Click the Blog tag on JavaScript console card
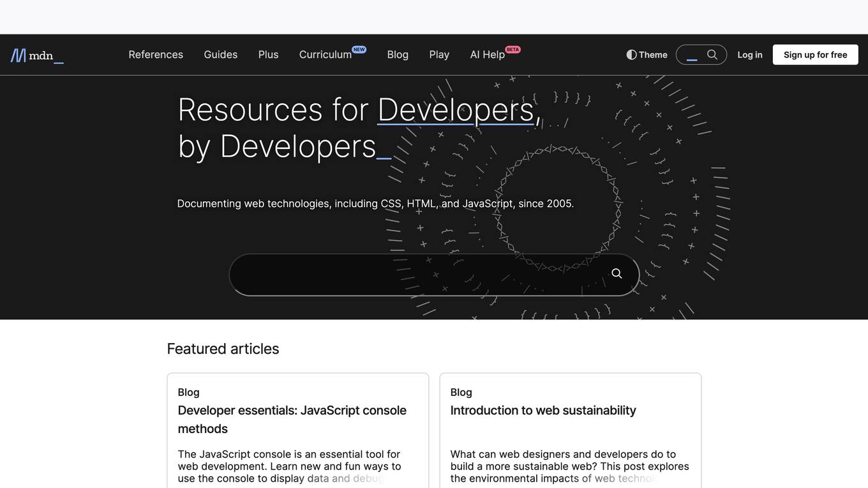This screenshot has width=868, height=488. (189, 392)
